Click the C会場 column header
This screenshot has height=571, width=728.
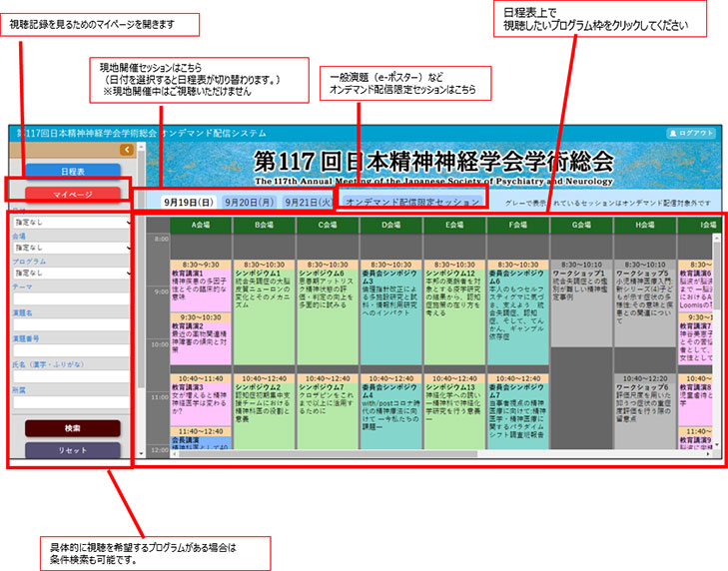tap(328, 225)
